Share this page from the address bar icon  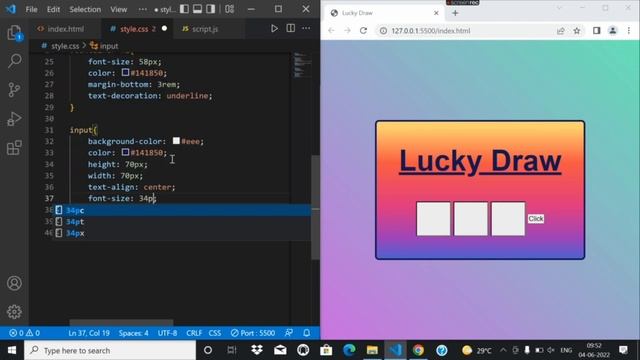[x=561, y=31]
